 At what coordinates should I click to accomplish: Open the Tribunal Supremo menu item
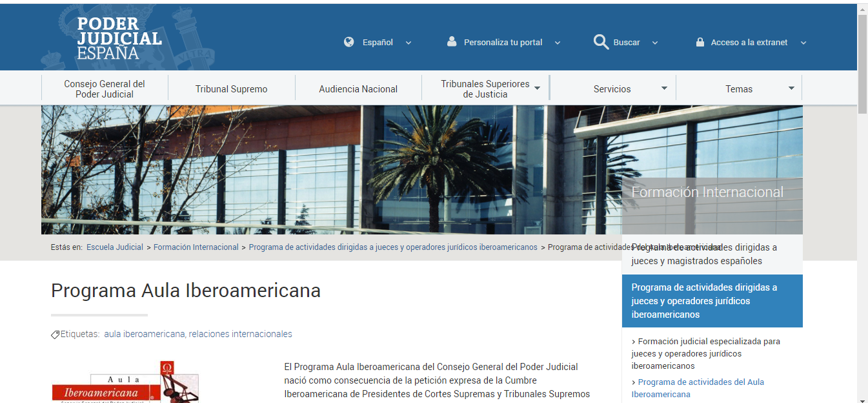point(231,89)
